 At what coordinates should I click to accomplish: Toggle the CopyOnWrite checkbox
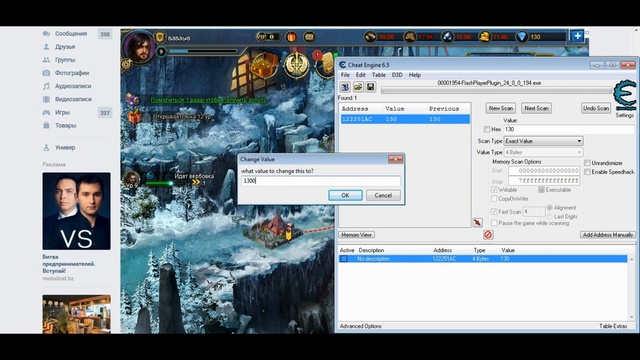(x=494, y=199)
